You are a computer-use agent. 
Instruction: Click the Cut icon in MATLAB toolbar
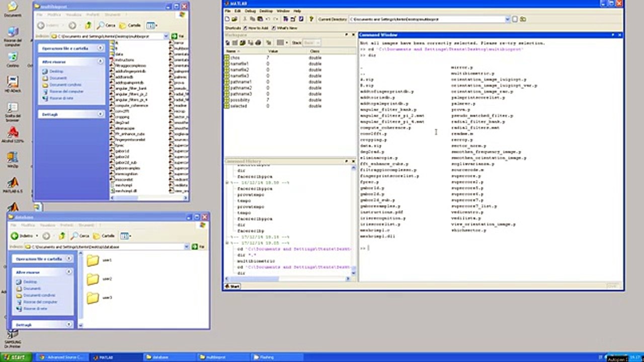click(245, 19)
